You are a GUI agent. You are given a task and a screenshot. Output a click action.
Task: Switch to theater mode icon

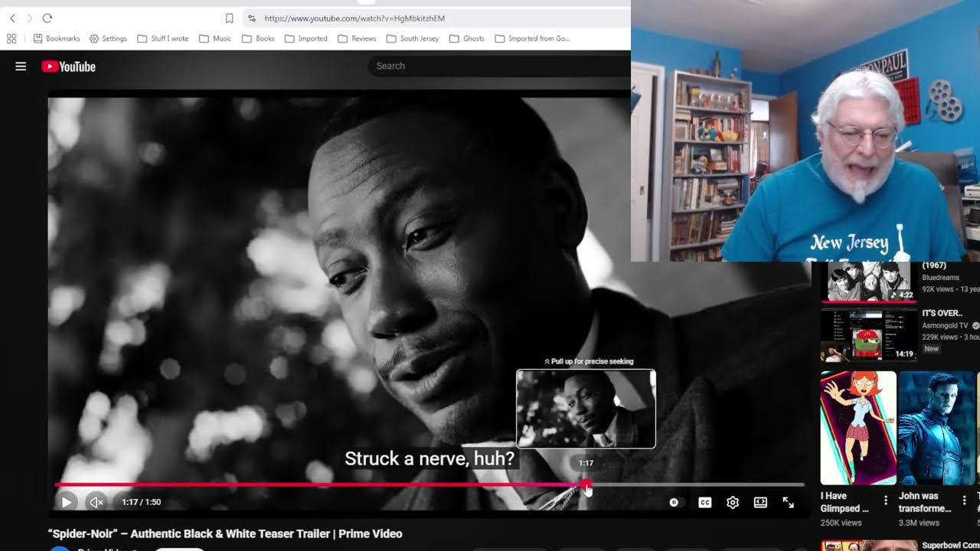pos(760,502)
